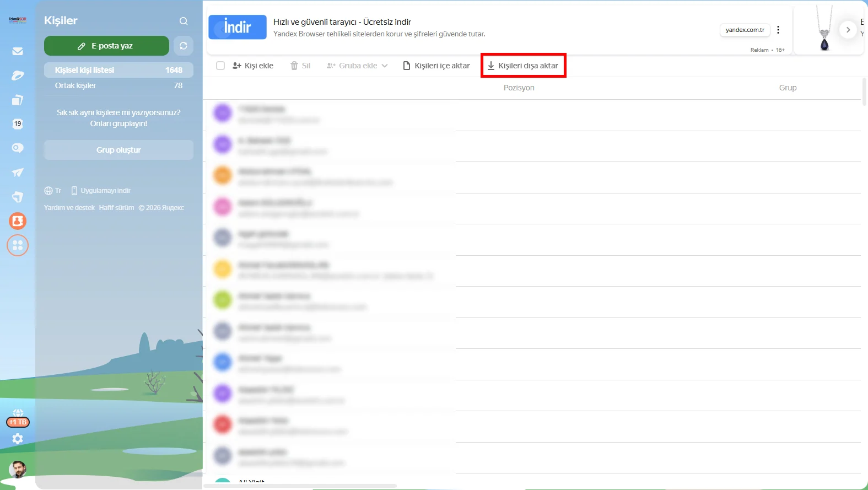Open the Telemost video chat icon

tap(18, 148)
